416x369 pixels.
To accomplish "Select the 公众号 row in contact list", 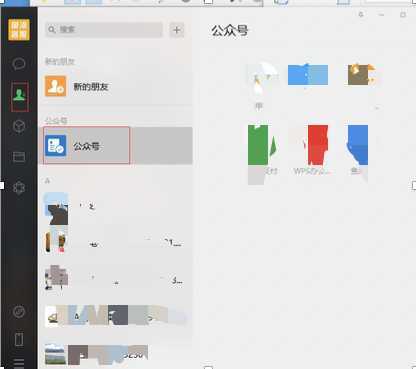I will [x=115, y=146].
